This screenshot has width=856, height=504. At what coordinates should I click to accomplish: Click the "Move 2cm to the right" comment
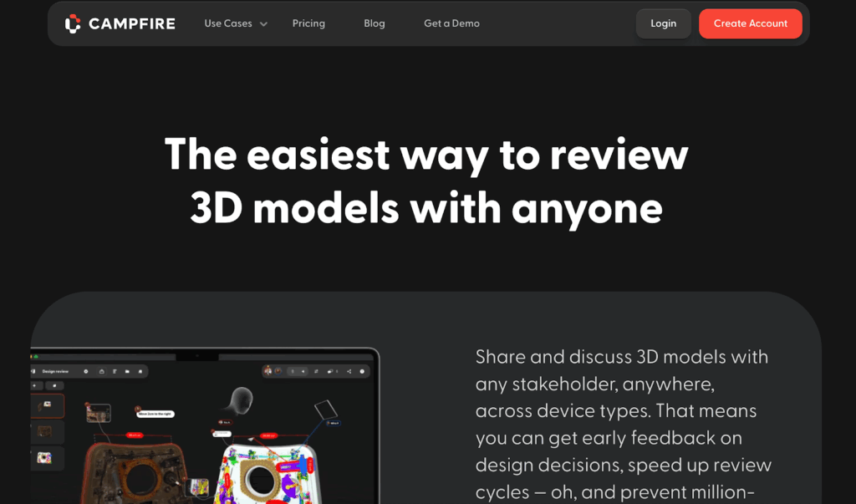pyautogui.click(x=156, y=414)
